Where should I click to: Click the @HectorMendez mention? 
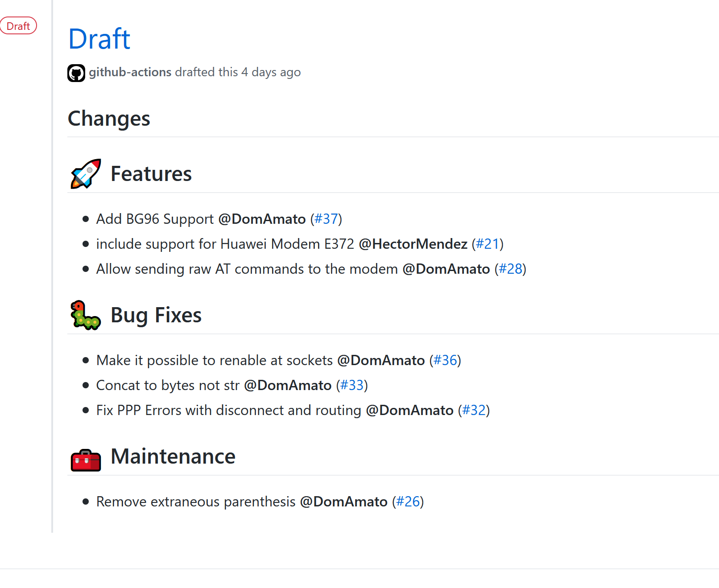point(413,244)
